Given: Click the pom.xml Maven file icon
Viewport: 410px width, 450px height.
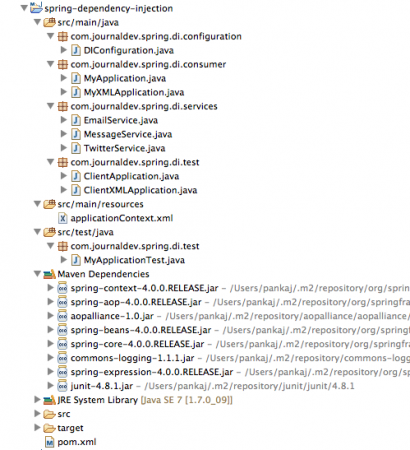Looking at the screenshot, I should click(49, 442).
